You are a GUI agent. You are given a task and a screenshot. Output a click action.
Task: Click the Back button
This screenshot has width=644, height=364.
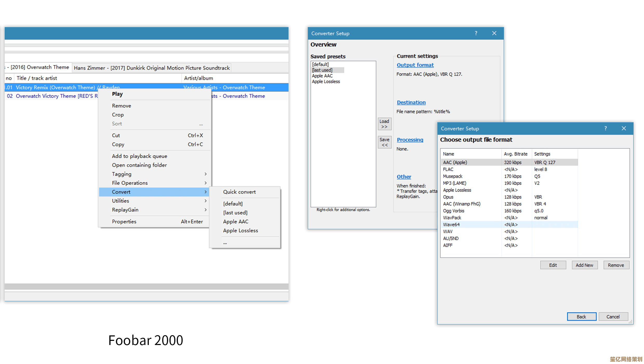[x=582, y=317]
